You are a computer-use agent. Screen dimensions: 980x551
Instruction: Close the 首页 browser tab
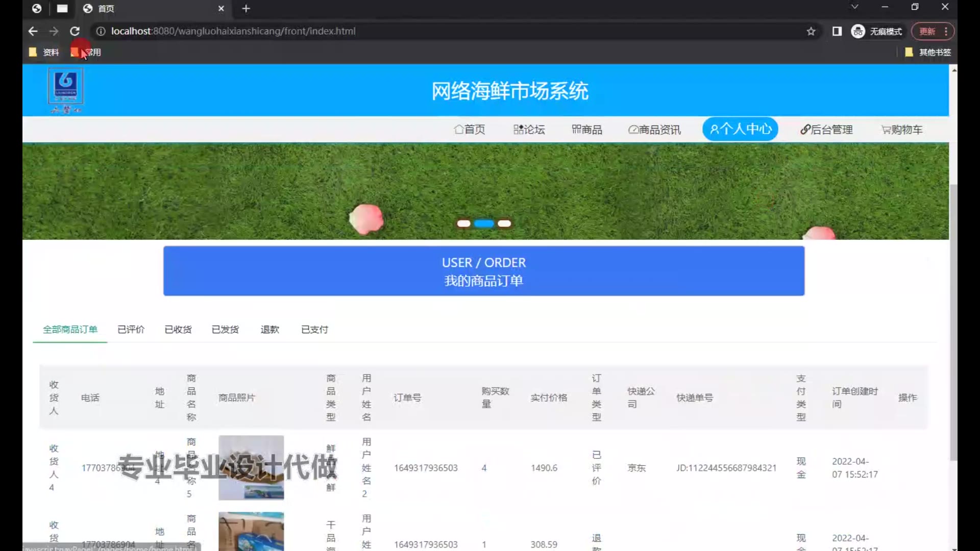pyautogui.click(x=221, y=8)
